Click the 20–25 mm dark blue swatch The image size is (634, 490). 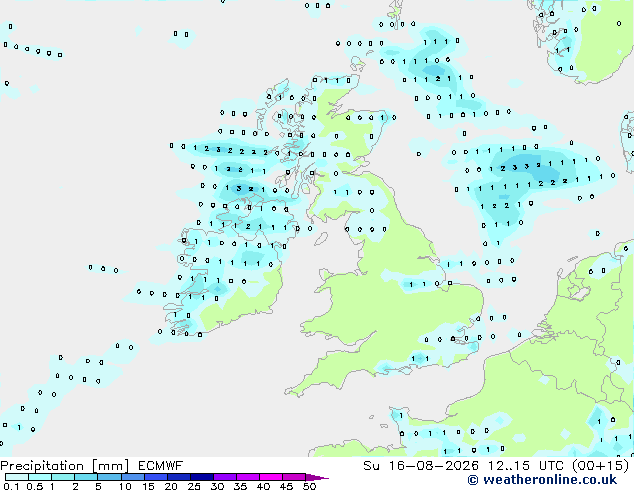pyautogui.click(x=179, y=477)
